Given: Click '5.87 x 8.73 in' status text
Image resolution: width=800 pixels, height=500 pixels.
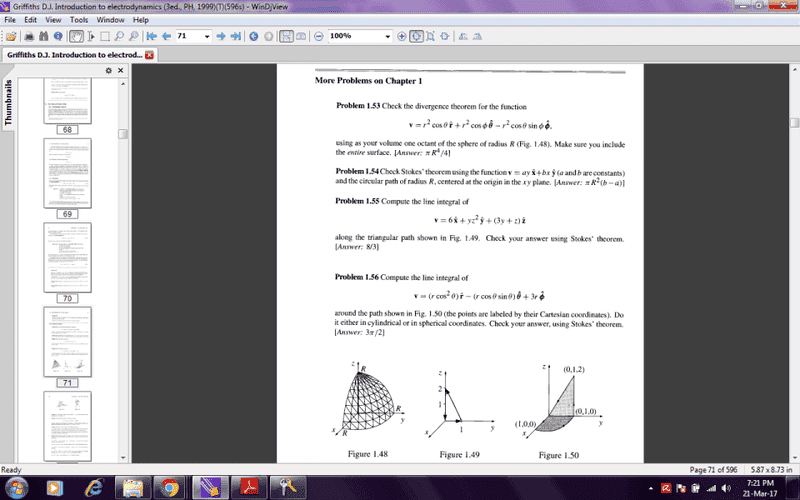Looking at the screenshot, I should [771, 470].
